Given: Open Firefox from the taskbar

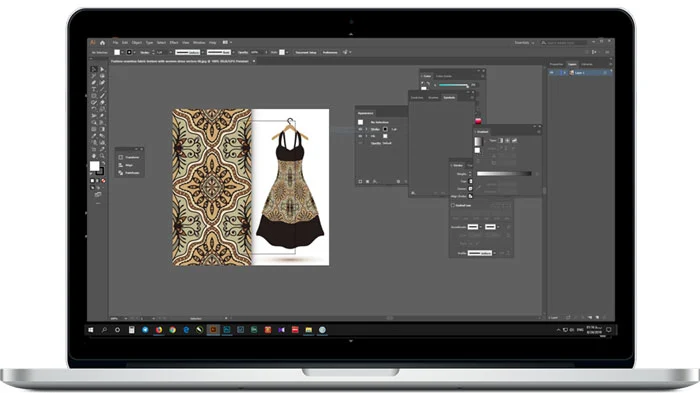Looking at the screenshot, I should [159, 330].
